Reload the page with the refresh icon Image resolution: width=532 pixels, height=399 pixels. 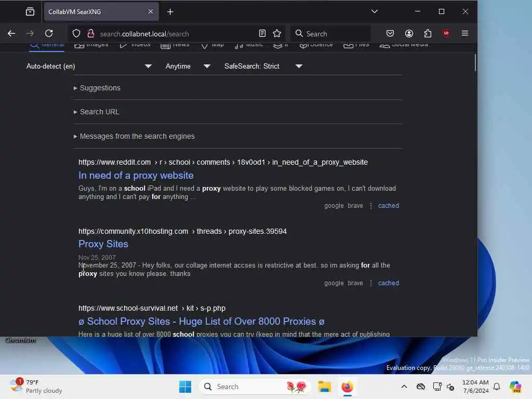point(49,33)
